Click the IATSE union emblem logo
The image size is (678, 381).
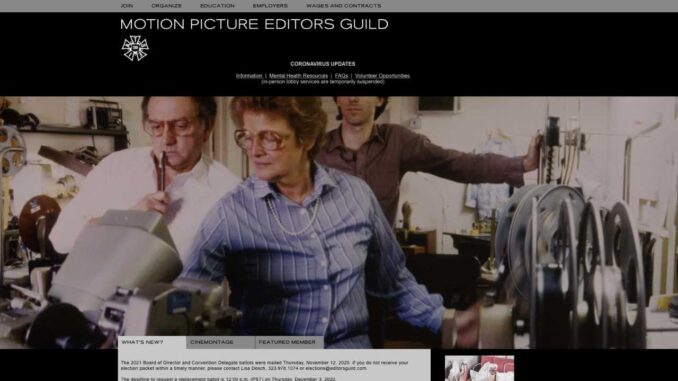click(x=135, y=48)
